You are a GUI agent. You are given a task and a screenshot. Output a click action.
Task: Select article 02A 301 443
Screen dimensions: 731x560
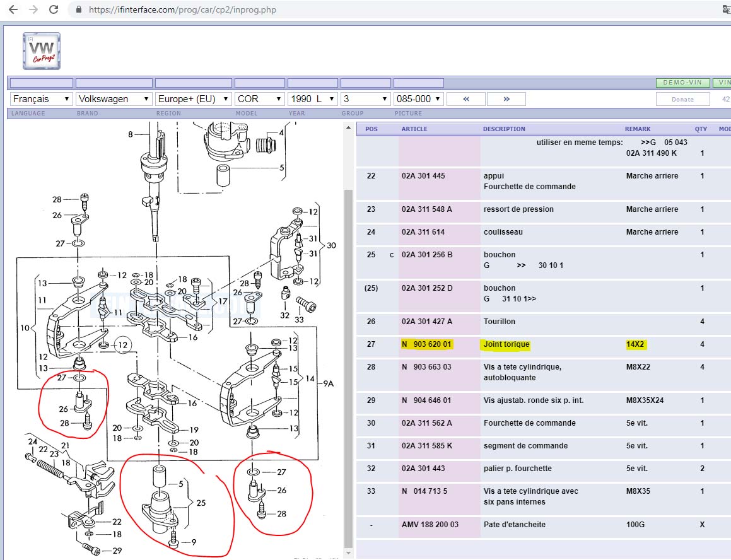[x=423, y=468]
